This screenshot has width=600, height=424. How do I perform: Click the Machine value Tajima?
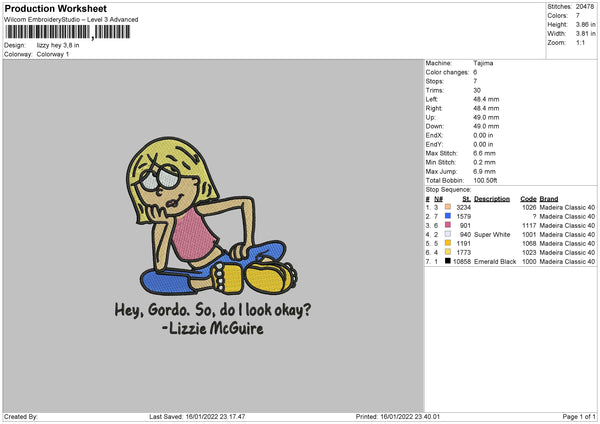tap(483, 63)
